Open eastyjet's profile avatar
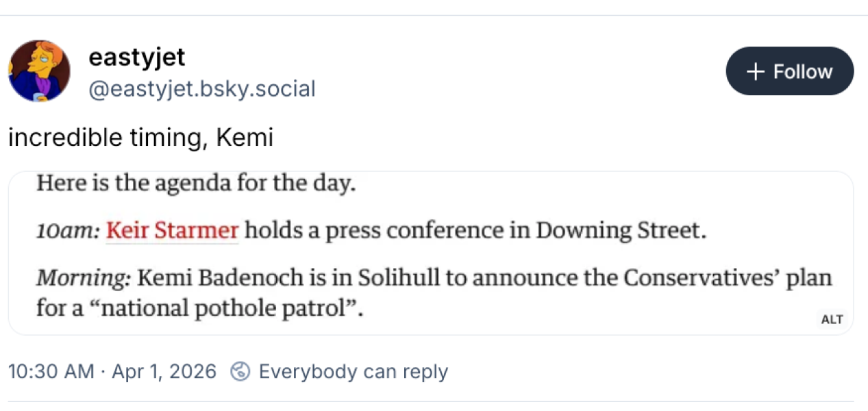The width and height of the screenshot is (868, 411). click(39, 71)
